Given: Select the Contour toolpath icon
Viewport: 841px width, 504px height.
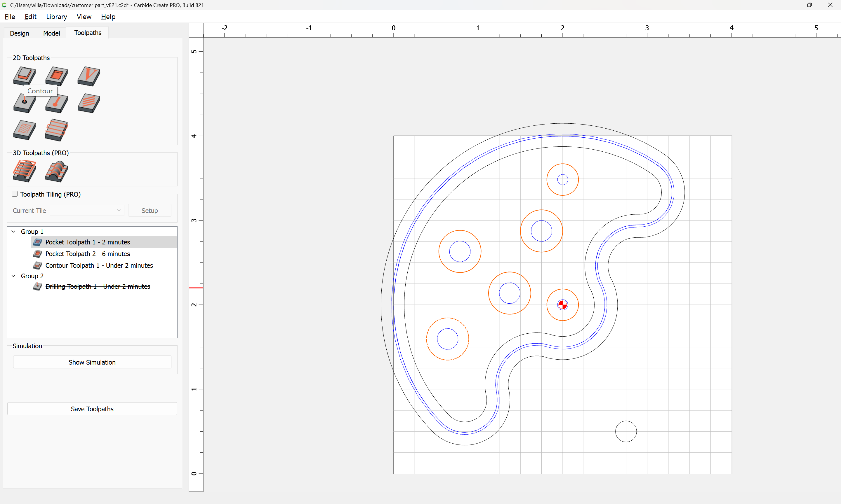Looking at the screenshot, I should coord(25,76).
